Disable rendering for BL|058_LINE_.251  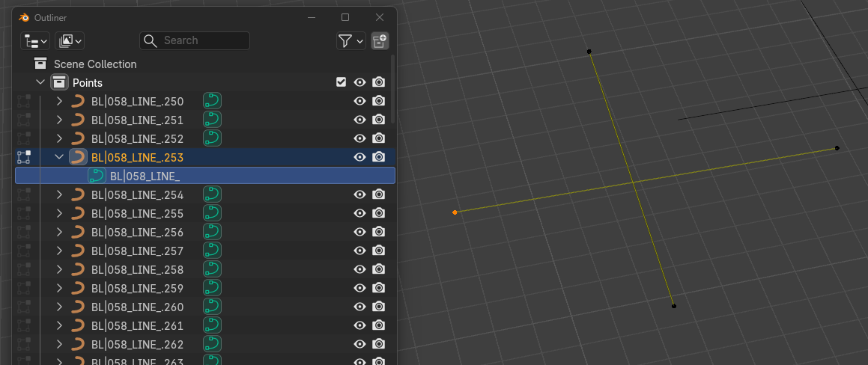379,120
